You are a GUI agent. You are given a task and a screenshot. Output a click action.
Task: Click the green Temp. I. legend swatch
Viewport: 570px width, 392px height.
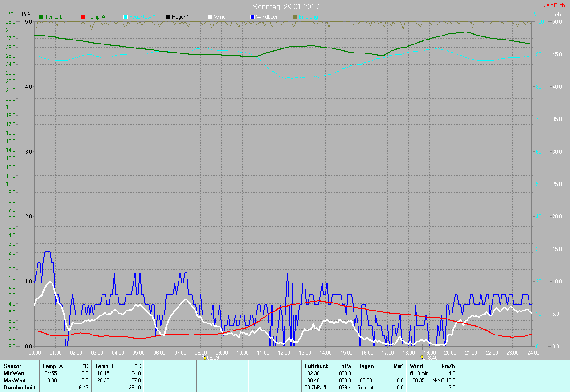coord(41,17)
